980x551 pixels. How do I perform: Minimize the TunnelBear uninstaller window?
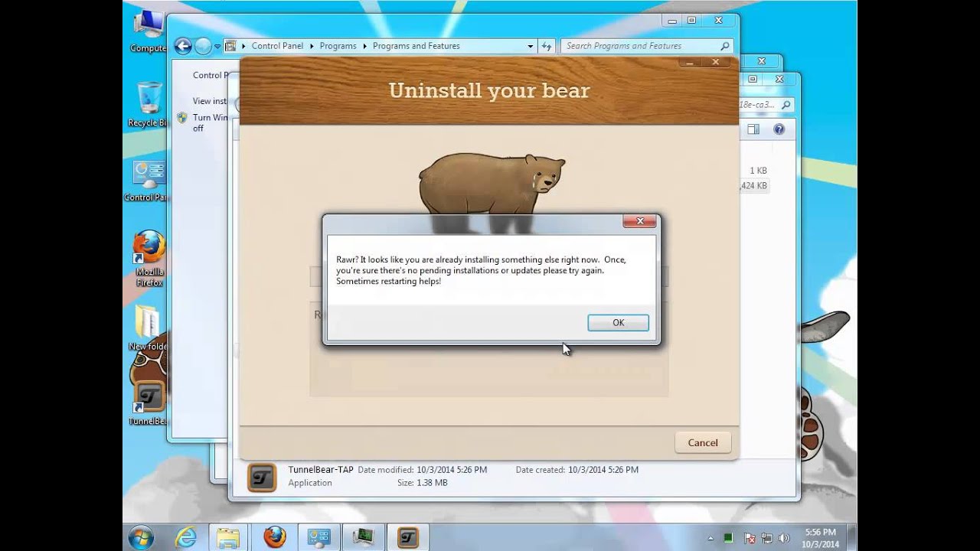[x=688, y=63]
